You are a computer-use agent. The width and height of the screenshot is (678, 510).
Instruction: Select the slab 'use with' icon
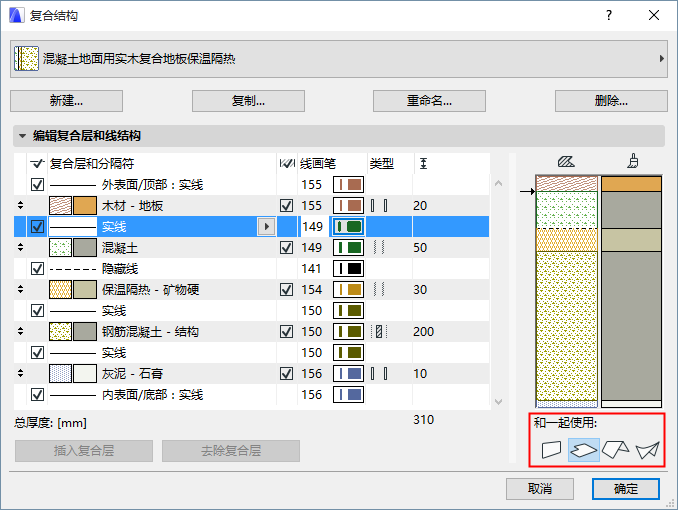coord(583,450)
